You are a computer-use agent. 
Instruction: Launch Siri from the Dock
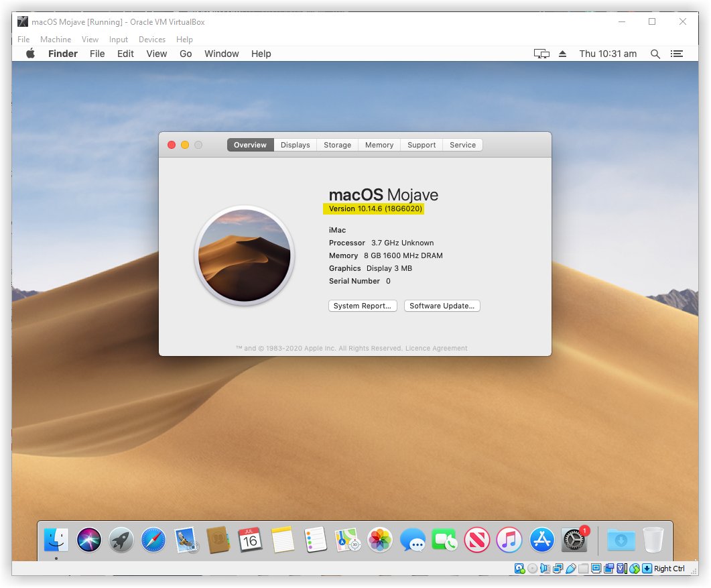(89, 540)
